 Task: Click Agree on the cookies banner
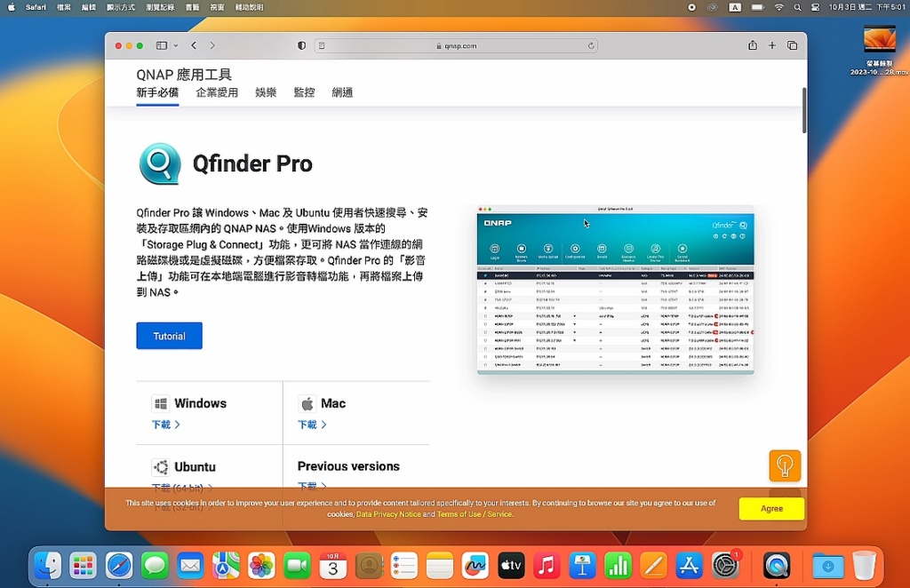770,508
